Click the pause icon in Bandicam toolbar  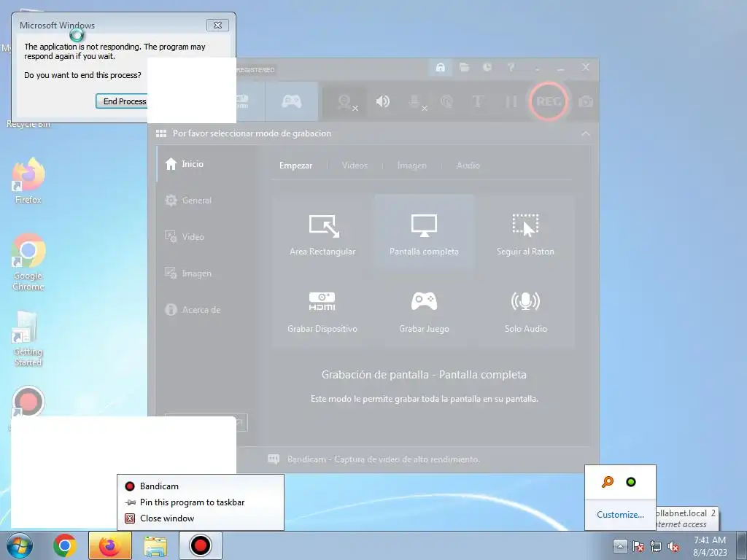[511, 101]
